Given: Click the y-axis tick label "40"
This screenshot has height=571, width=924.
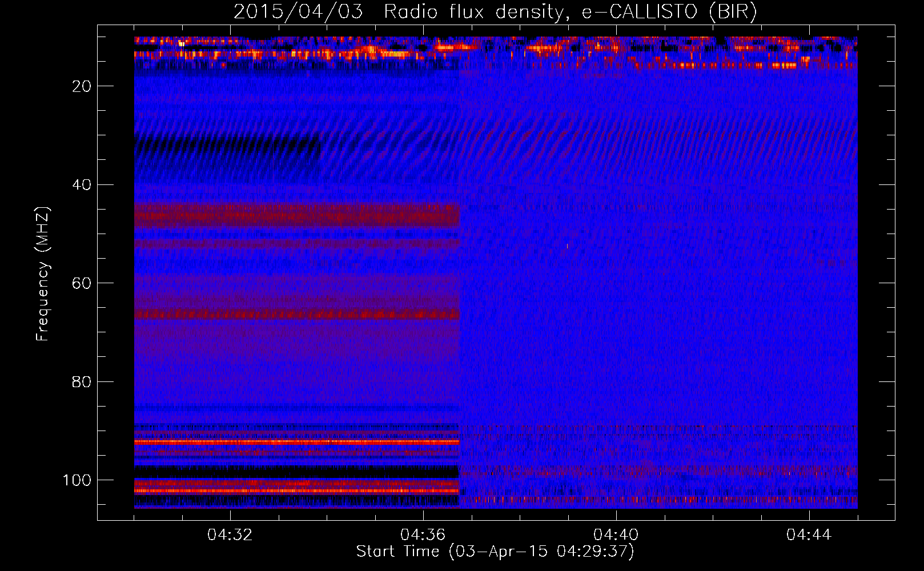Looking at the screenshot, I should pyautogui.click(x=82, y=185).
